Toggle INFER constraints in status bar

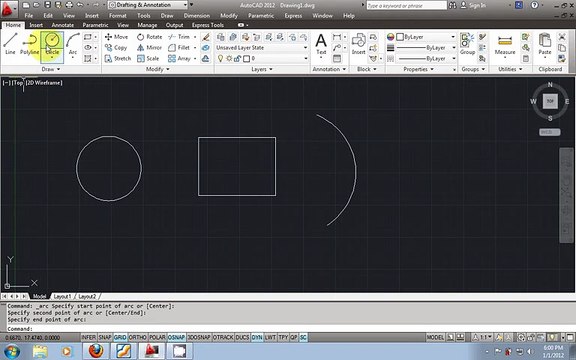[89, 337]
